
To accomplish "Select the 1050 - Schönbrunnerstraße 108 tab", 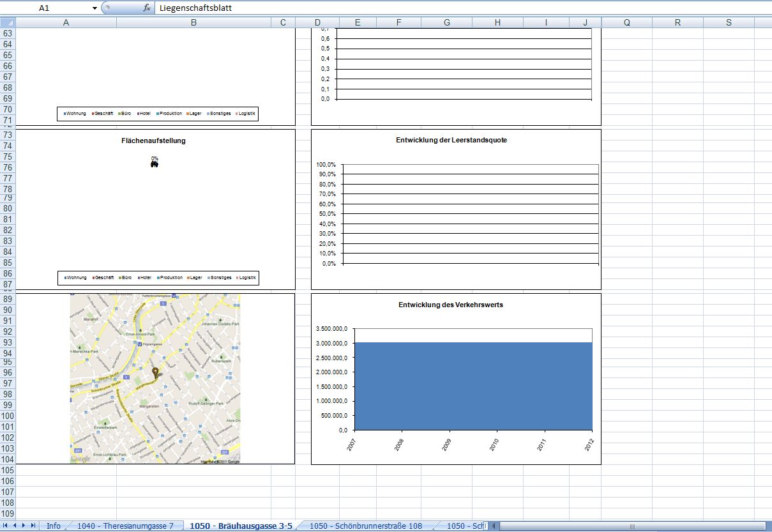I will coord(366,526).
